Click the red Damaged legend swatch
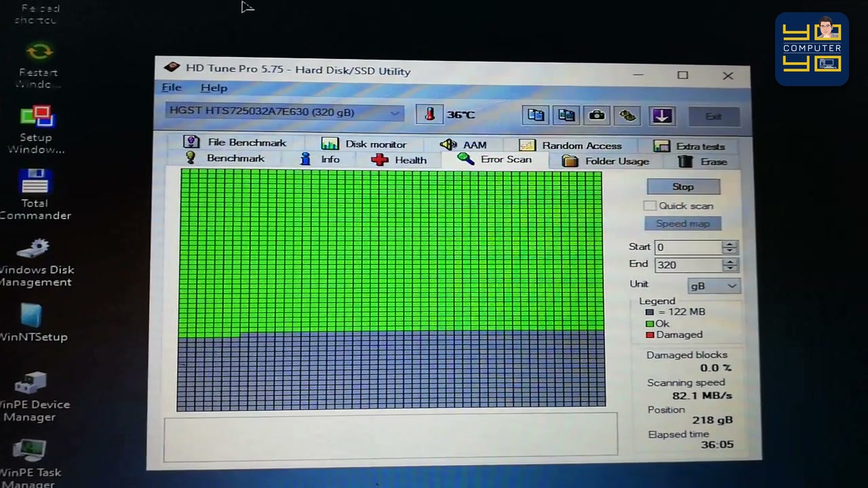 click(x=649, y=335)
